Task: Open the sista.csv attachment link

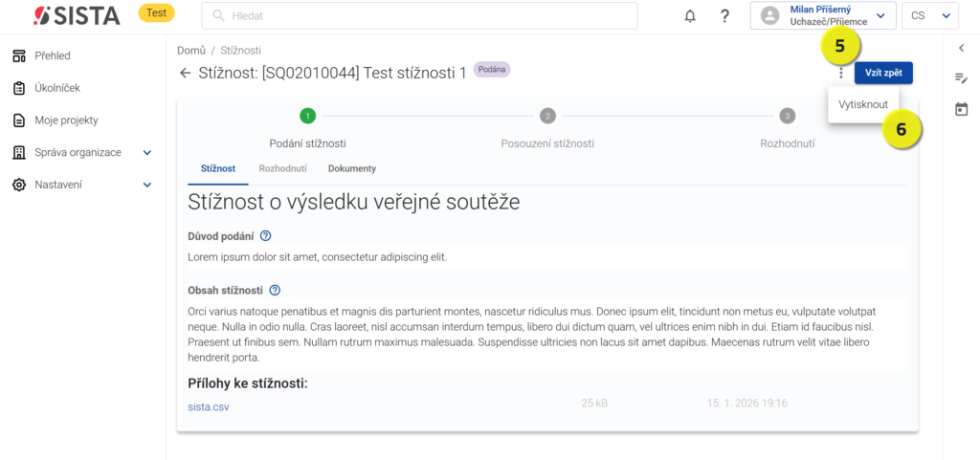Action: coord(209,406)
